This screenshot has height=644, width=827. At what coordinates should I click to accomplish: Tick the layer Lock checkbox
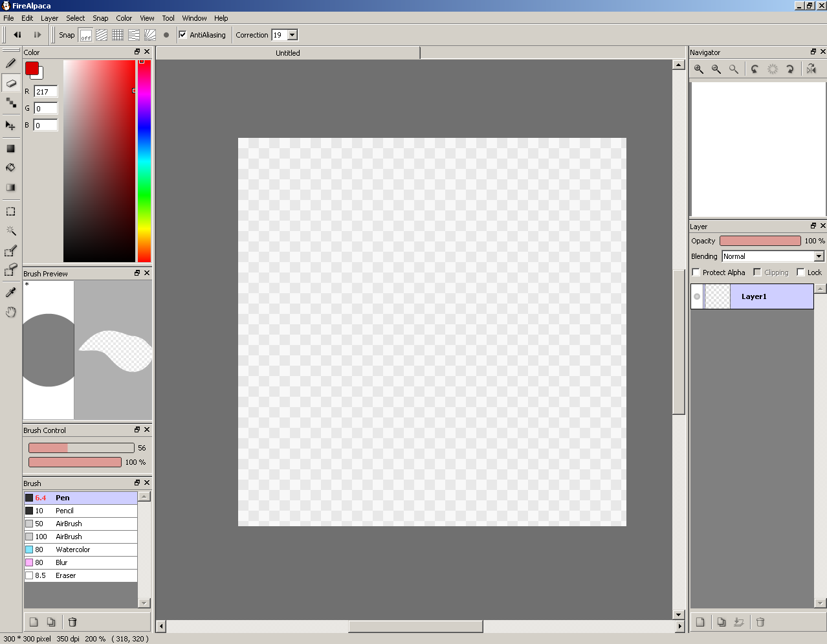coord(801,272)
